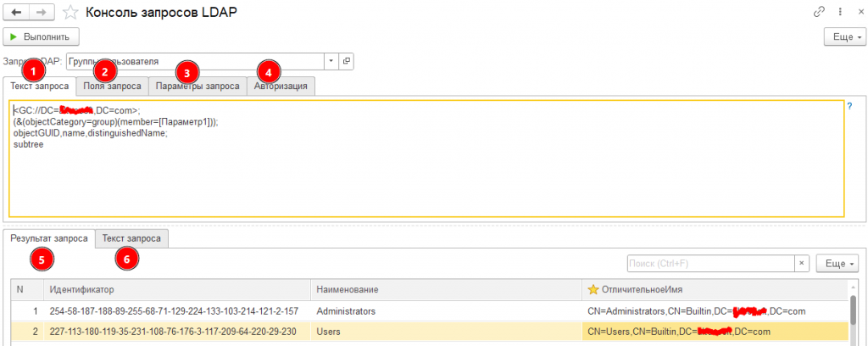Screen dimensions: 868x346
Task: Click the star icon in the ОтличительноеИмя header
Action: [593, 289]
